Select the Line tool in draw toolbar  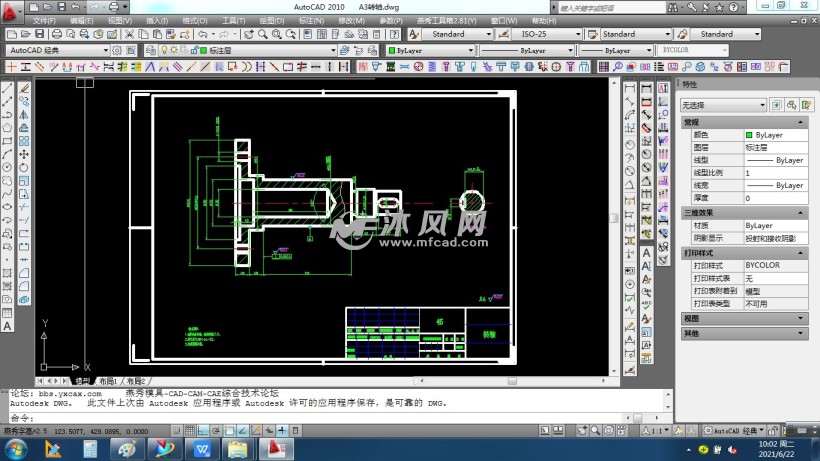[x=7, y=88]
